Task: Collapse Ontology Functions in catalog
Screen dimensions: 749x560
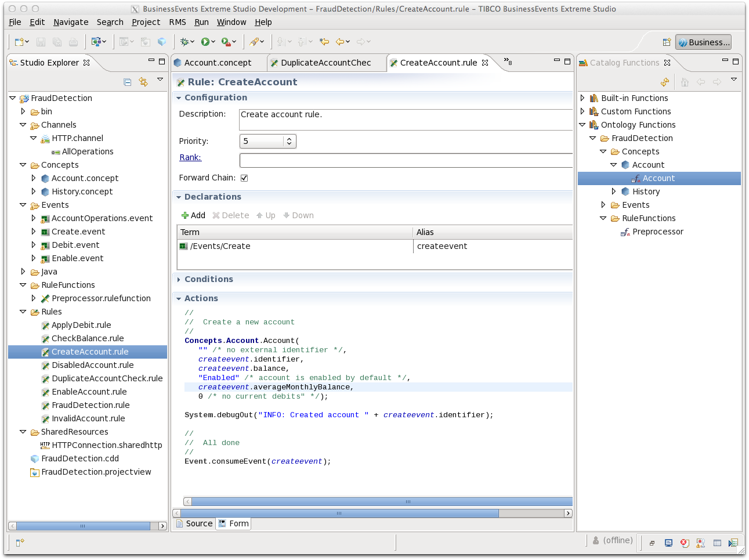Action: pos(583,125)
